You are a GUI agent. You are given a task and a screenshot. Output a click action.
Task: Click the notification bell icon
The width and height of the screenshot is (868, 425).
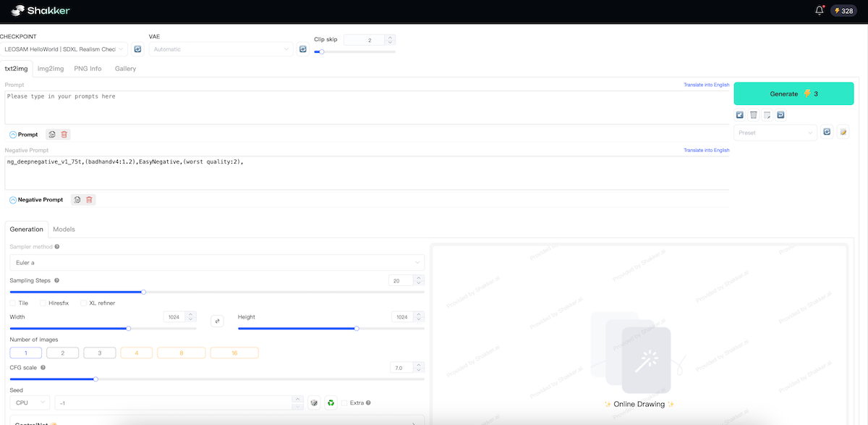point(818,11)
